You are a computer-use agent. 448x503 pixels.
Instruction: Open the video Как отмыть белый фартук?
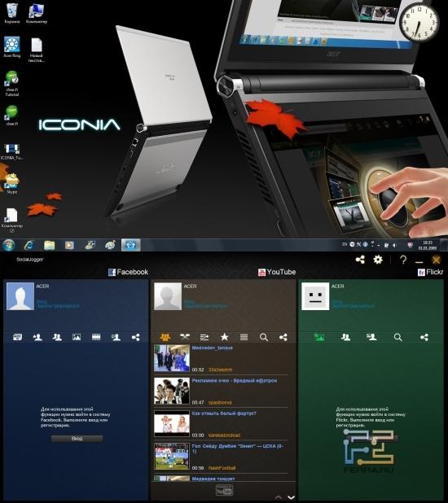(224, 413)
